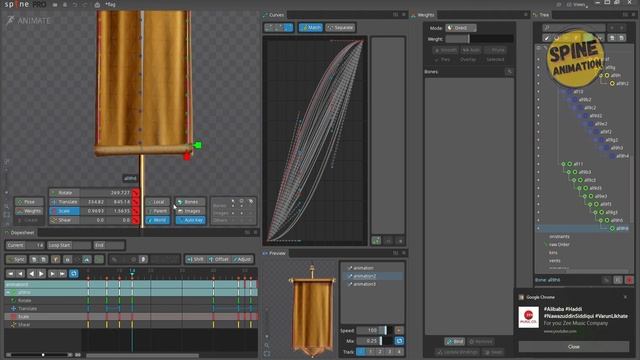The height and width of the screenshot is (360, 640).
Task: Click the red key button beside Translate
Action: (136, 202)
